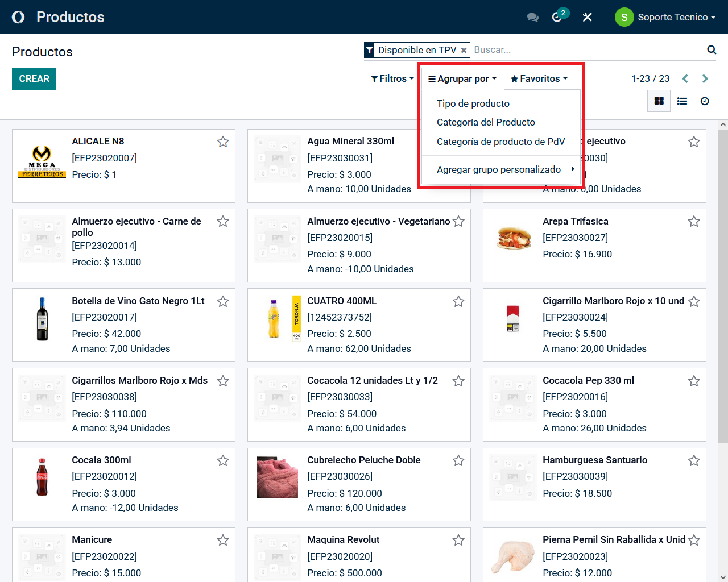This screenshot has width=728, height=582.
Task: Open the discuss conversations icon
Action: [532, 17]
